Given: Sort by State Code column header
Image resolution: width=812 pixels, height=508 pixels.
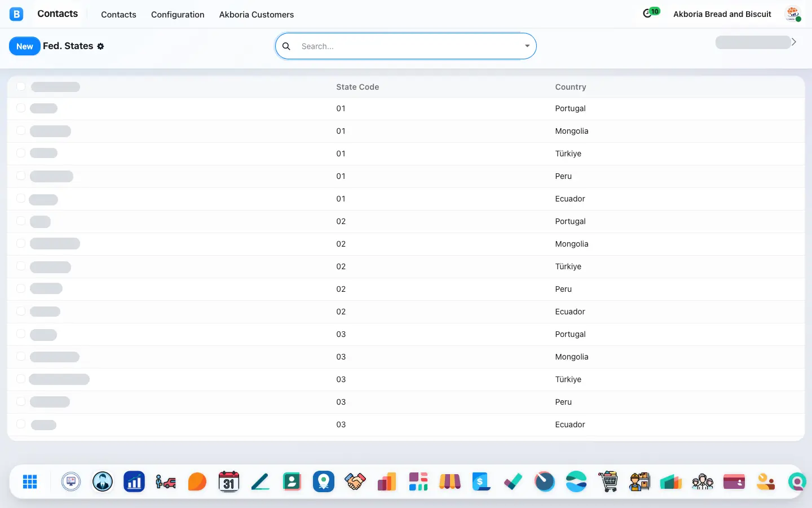Looking at the screenshot, I should click(x=358, y=87).
